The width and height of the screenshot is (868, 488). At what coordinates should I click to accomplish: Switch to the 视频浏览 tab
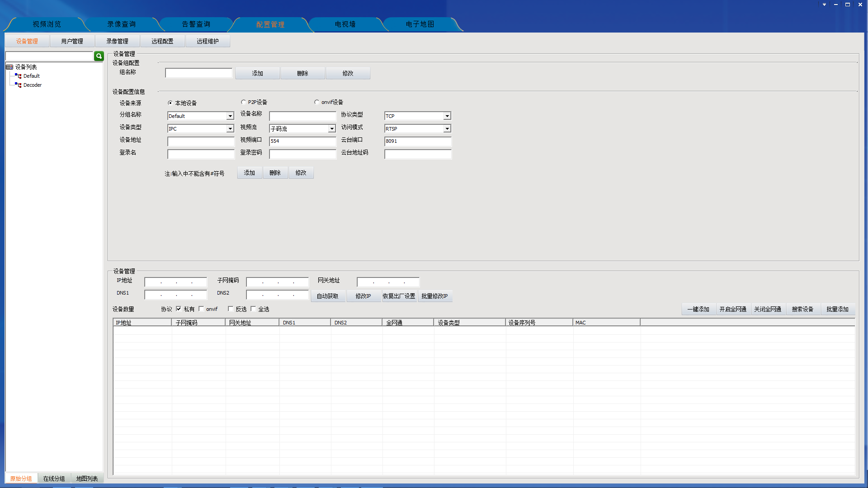point(47,24)
